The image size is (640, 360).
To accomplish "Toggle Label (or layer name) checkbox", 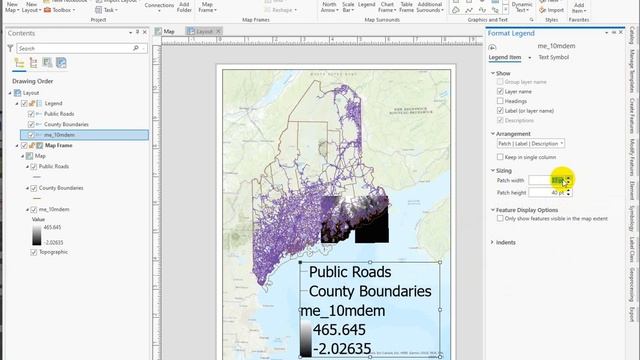I will tap(500, 111).
